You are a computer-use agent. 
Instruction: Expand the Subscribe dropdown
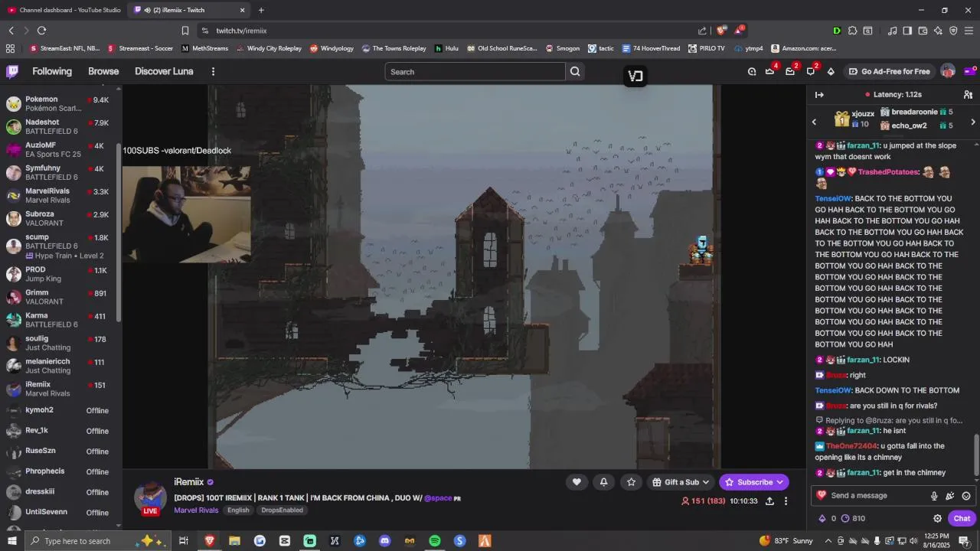point(779,482)
